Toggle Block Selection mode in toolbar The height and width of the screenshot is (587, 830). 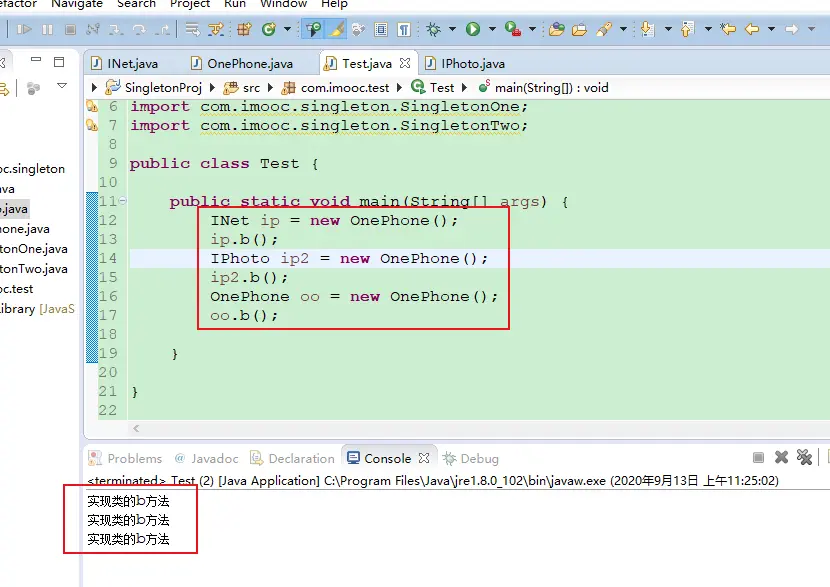381,30
